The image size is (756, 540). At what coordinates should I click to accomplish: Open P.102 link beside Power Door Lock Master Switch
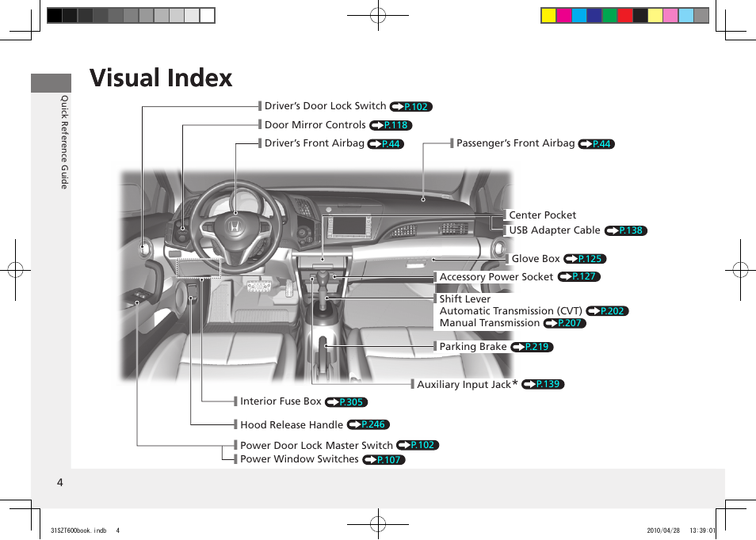click(x=418, y=445)
